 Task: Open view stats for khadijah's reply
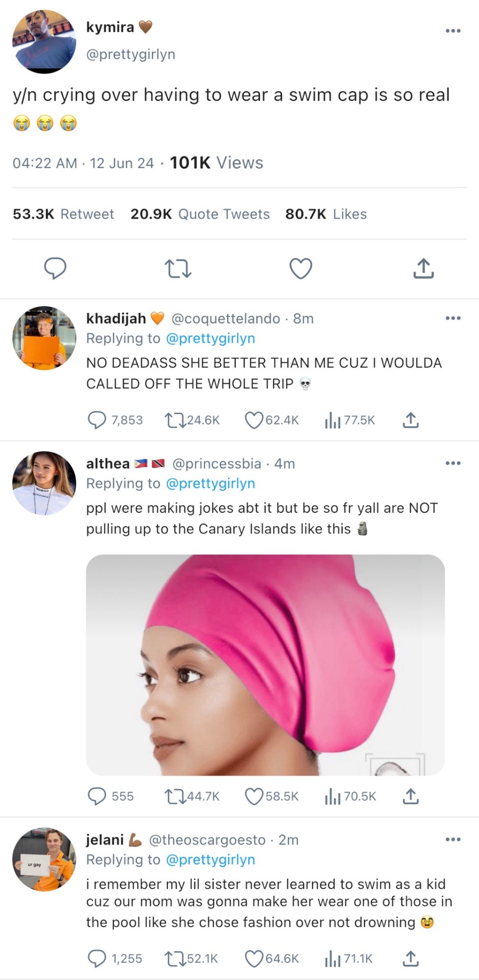[x=333, y=420]
